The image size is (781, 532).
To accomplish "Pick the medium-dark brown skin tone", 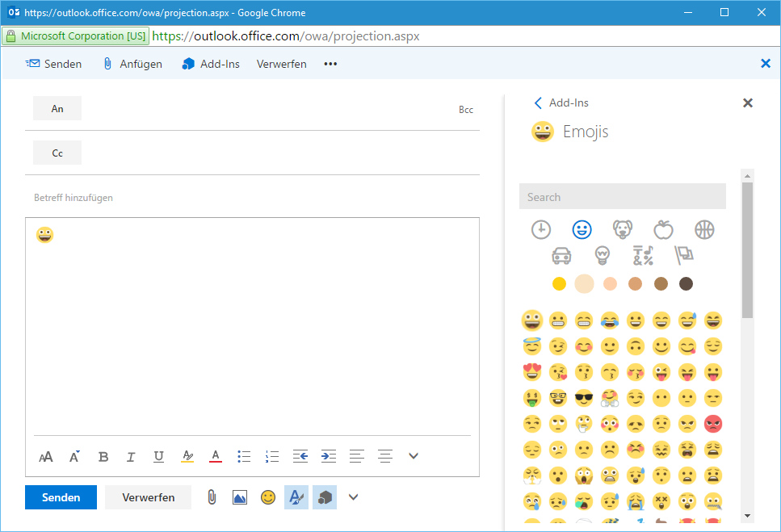I will point(661,283).
